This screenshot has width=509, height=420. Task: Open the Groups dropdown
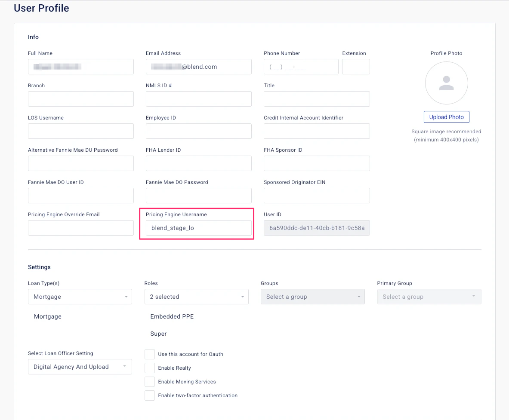tap(313, 297)
